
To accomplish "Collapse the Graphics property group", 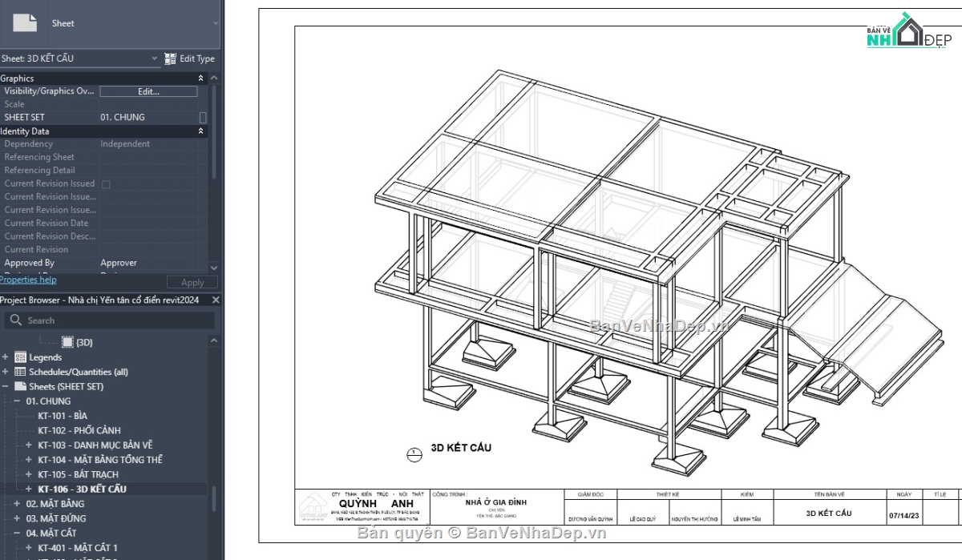I will pos(200,79).
